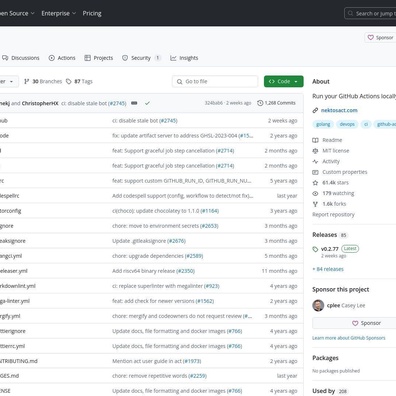The height and width of the screenshot is (396, 396).
Task: Open commit 'feat: add check for newer versions'
Action: pyautogui.click(x=153, y=301)
